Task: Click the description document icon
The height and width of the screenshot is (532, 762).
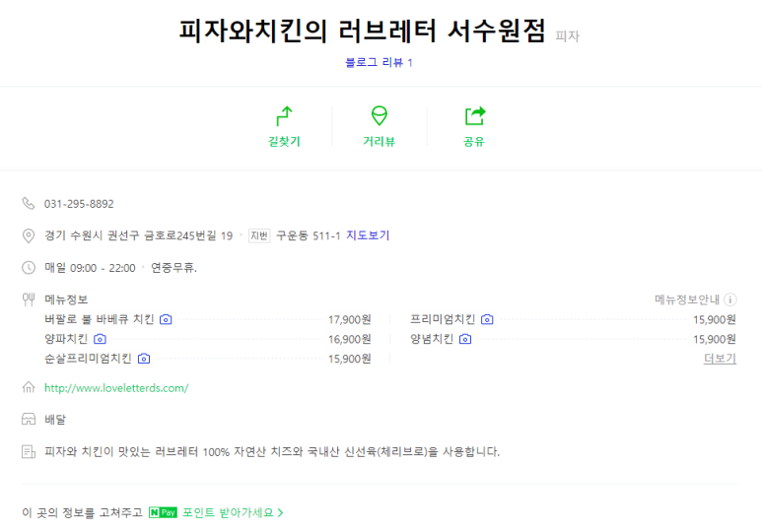Action: tap(29, 452)
